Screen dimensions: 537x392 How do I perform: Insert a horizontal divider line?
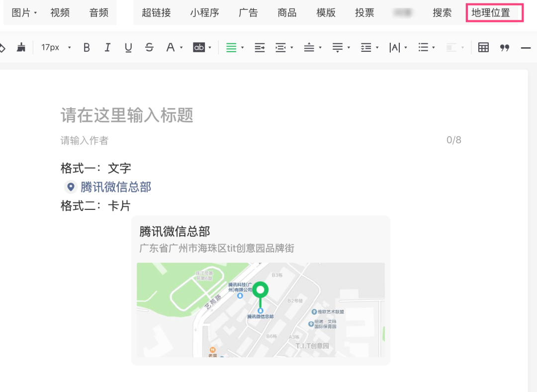(x=526, y=48)
